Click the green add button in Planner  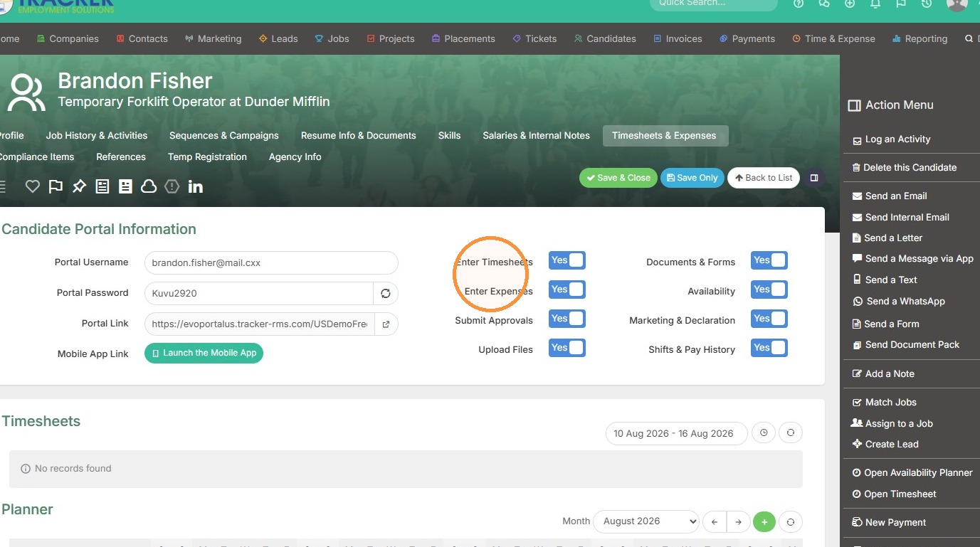pyautogui.click(x=764, y=521)
